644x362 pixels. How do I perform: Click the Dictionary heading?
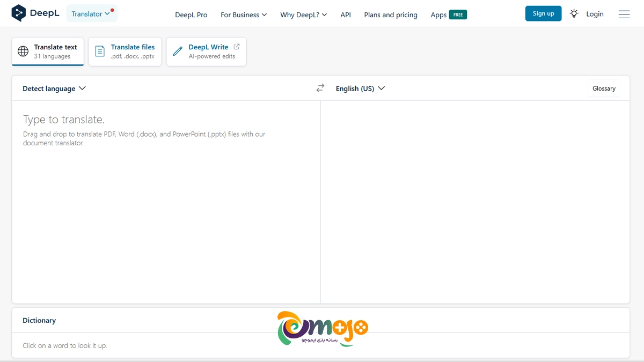[39, 320]
